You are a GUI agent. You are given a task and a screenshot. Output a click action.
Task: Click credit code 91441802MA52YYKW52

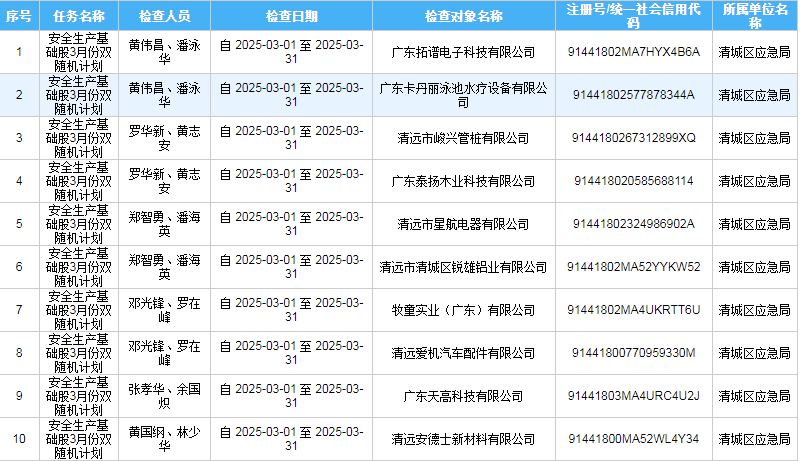[x=634, y=267]
